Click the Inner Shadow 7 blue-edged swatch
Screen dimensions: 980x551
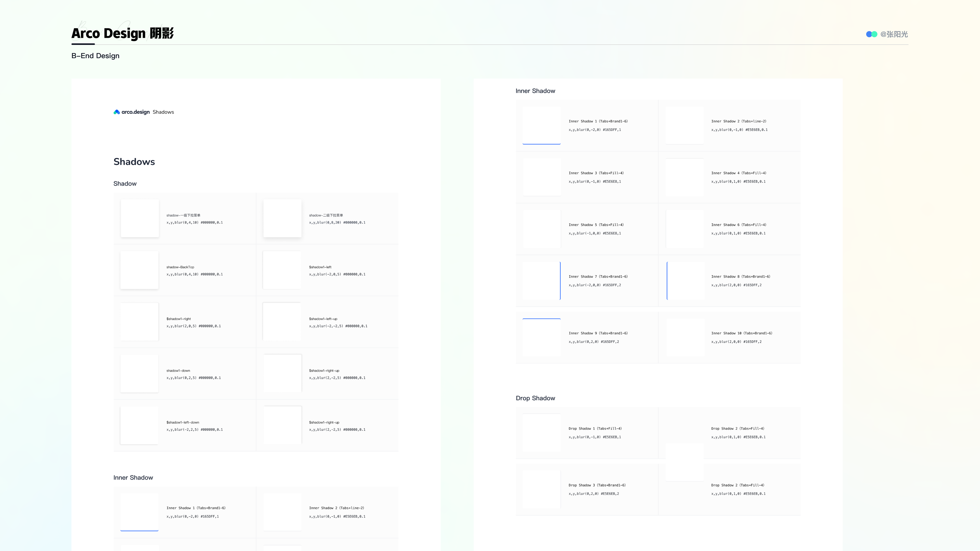pos(541,281)
